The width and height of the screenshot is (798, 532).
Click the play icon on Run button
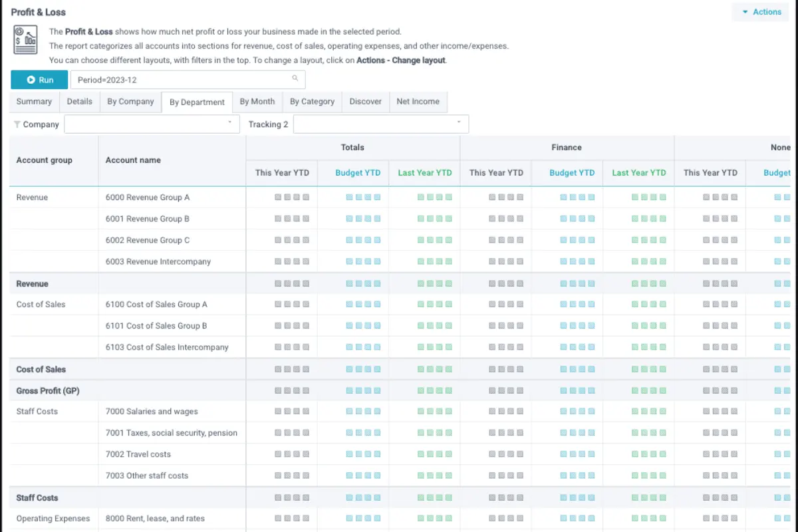pos(31,80)
